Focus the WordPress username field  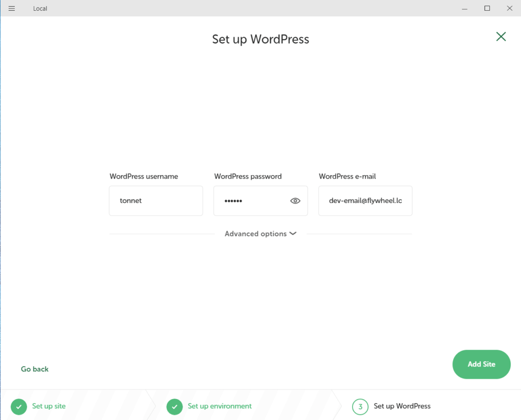coord(156,201)
